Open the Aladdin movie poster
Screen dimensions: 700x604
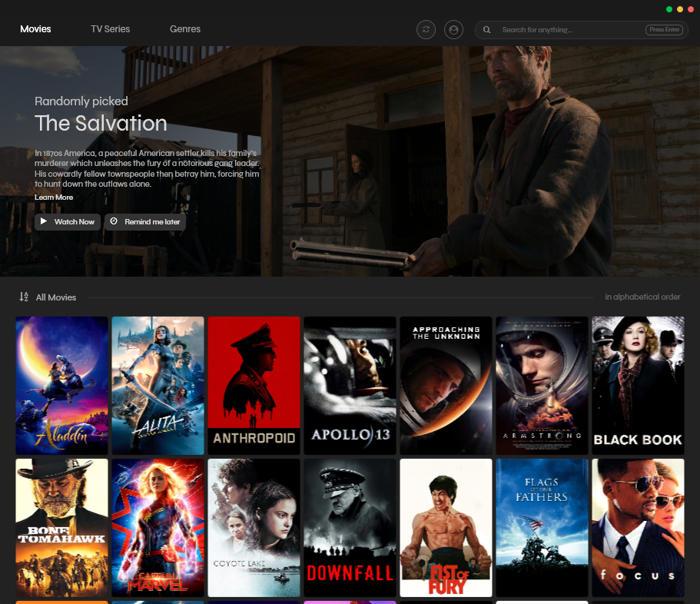62,386
